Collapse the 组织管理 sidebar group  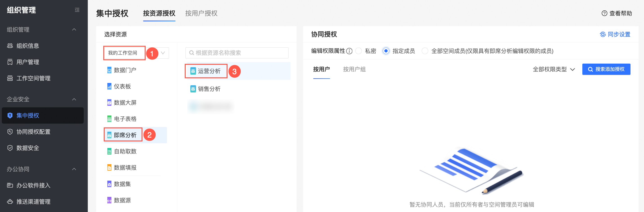click(74, 30)
